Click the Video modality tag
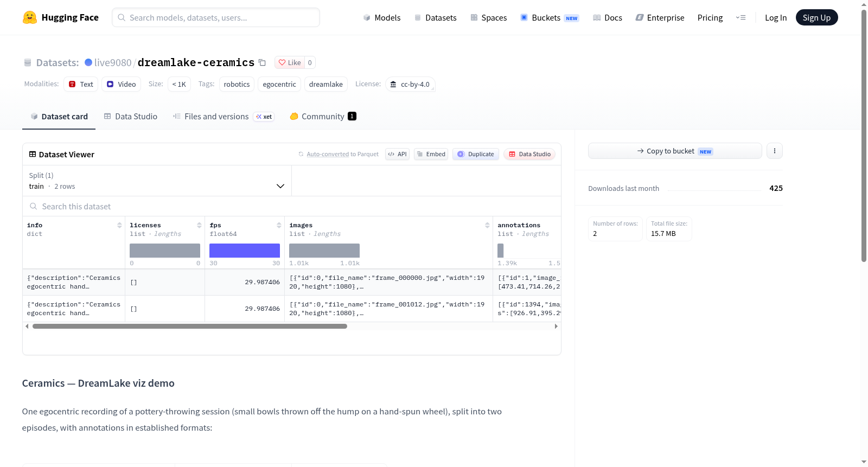This screenshot has height=467, width=868. click(x=122, y=84)
